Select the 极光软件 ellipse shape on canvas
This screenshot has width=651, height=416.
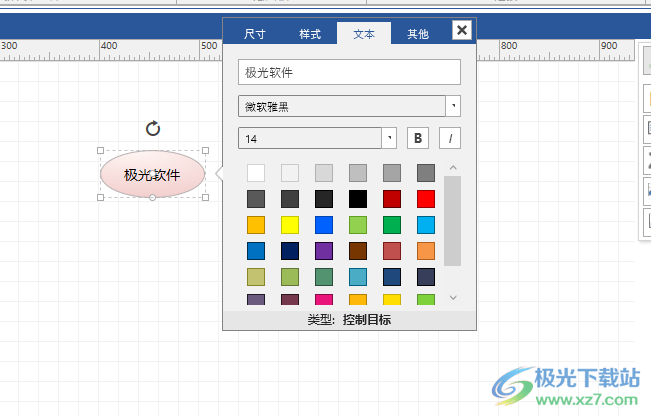point(152,175)
